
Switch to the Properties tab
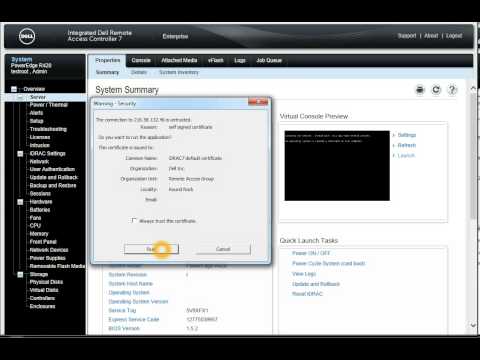(x=107, y=60)
